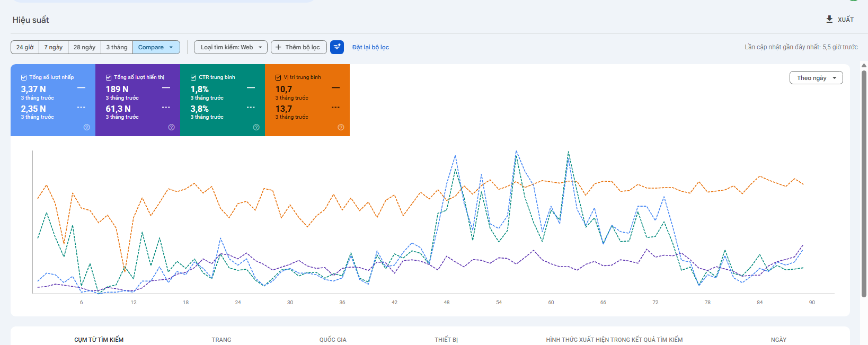Image resolution: width=868 pixels, height=345 pixels.
Task: Select the 7 ngày range
Action: click(54, 47)
